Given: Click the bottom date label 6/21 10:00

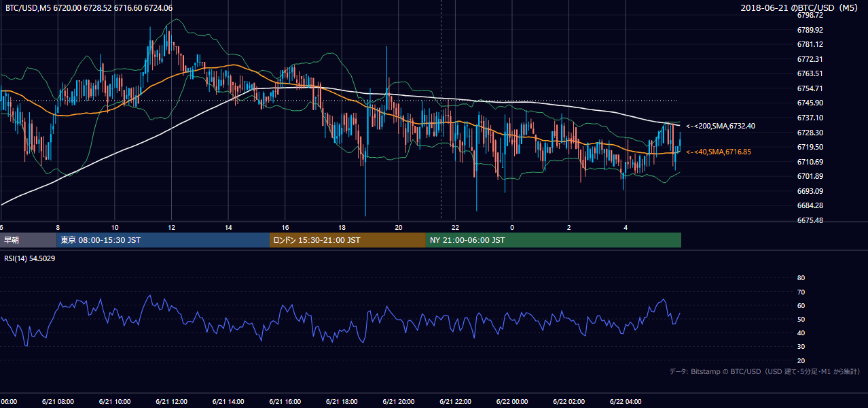Looking at the screenshot, I should click(x=115, y=402).
